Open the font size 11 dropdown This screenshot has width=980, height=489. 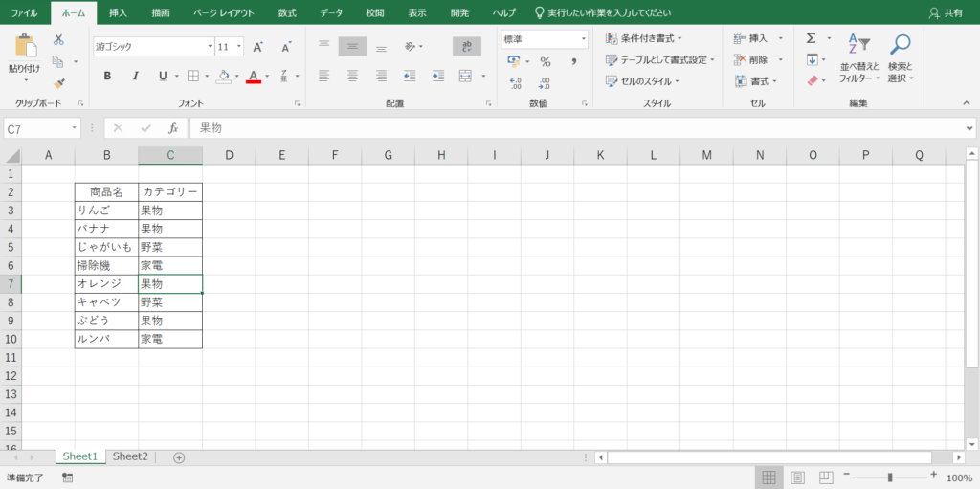click(239, 47)
